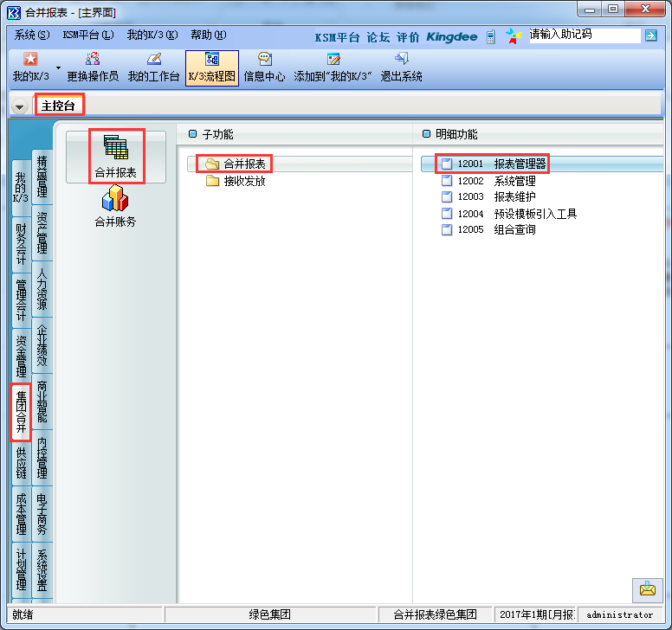Expand dropdown arrow next to 我的K/3

[x=59, y=67]
